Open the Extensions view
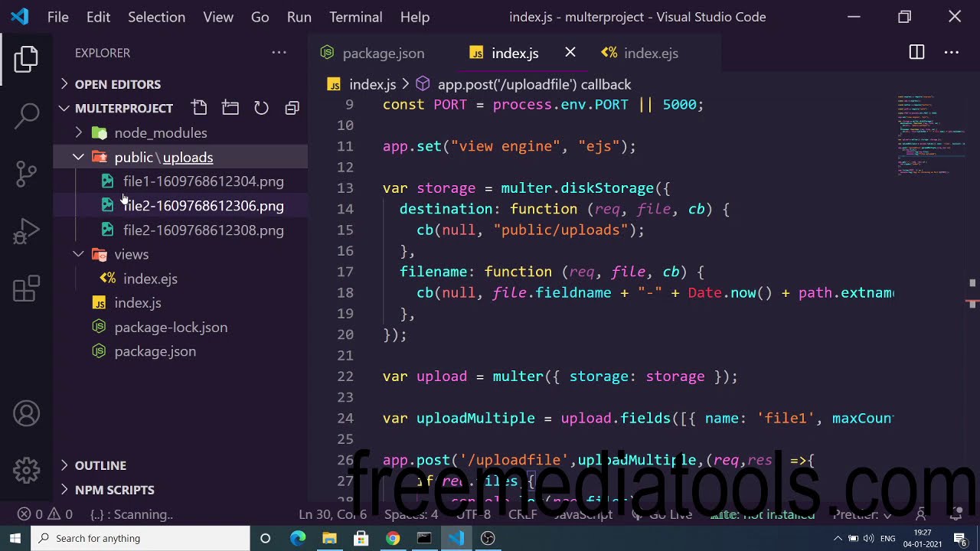Image resolution: width=980 pixels, height=551 pixels. coord(26,289)
